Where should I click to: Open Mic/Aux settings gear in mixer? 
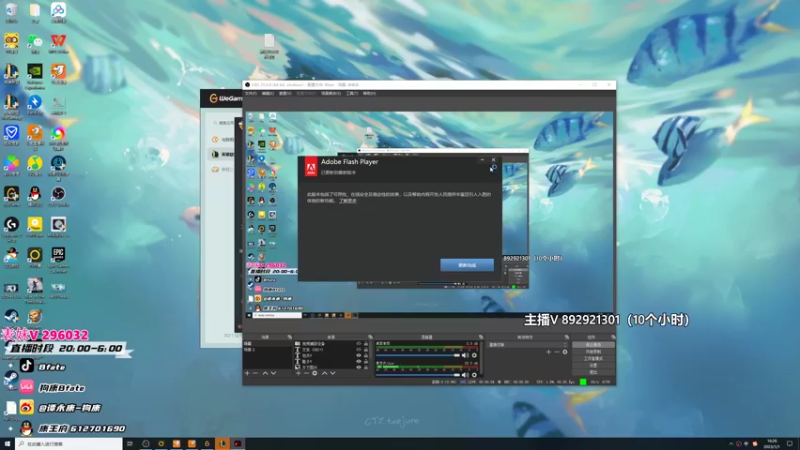tap(474, 375)
